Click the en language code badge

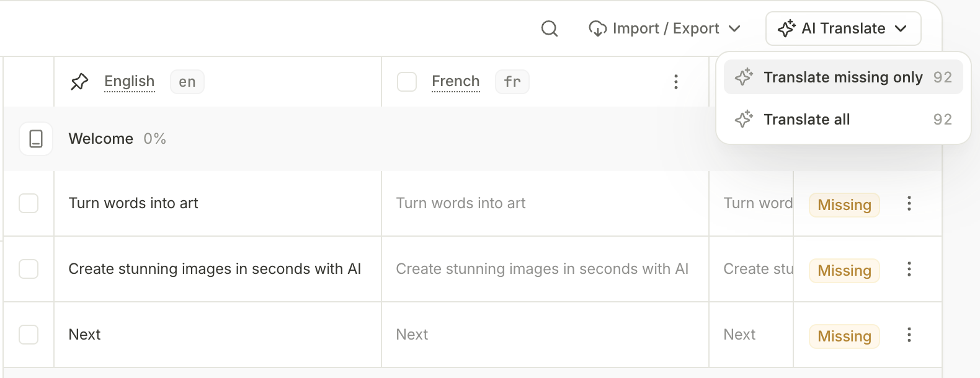pos(187,82)
